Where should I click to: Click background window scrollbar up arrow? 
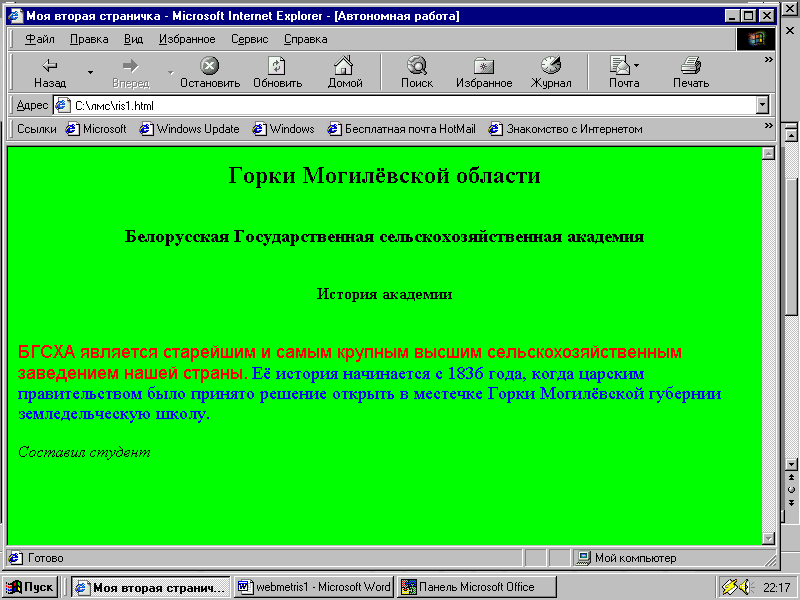tap(791, 135)
